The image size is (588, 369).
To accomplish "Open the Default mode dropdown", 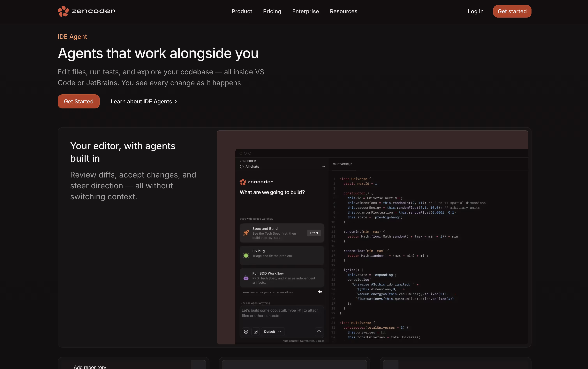I will pos(273,331).
